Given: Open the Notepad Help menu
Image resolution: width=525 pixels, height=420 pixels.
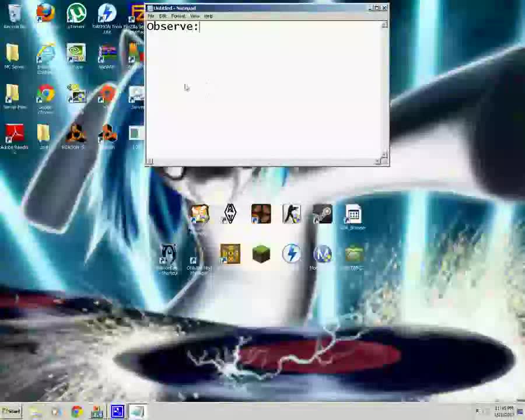Looking at the screenshot, I should click(208, 16).
